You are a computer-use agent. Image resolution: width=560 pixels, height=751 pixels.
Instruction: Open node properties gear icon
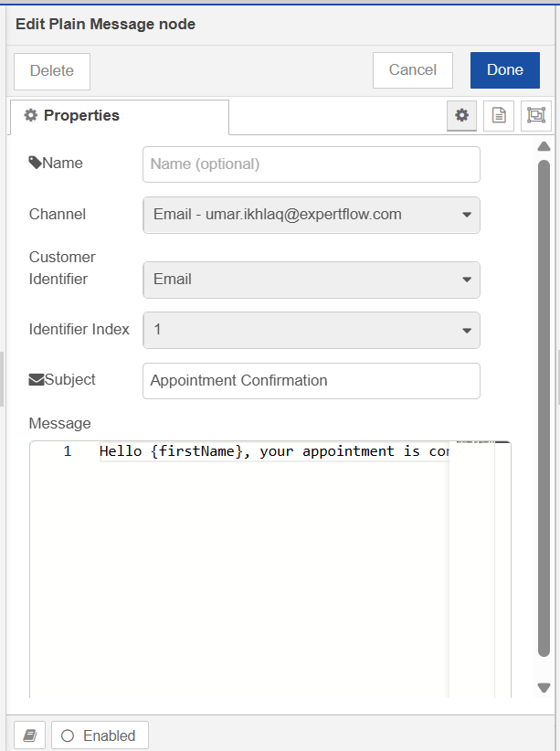[462, 115]
